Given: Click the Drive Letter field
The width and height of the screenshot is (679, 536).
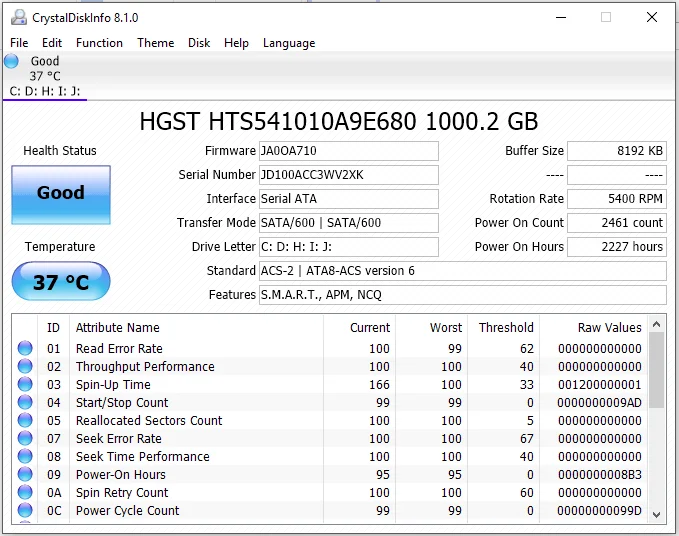Looking at the screenshot, I should 349,247.
